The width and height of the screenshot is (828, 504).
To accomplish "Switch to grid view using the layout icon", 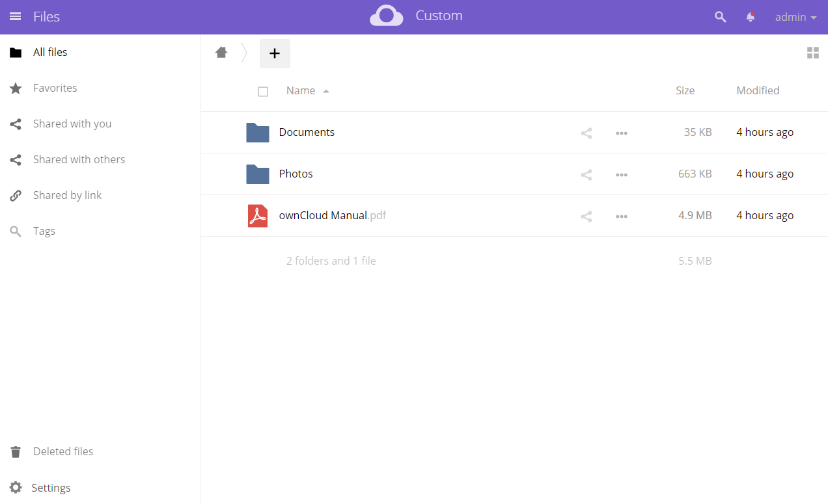I will [x=812, y=53].
